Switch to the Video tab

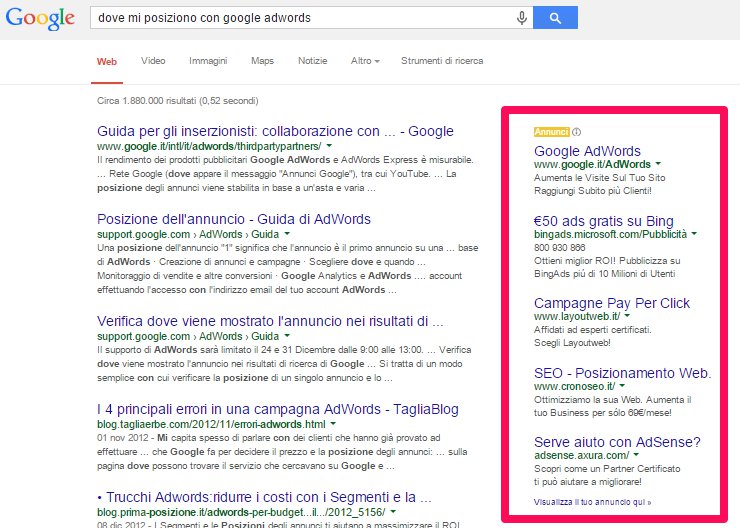153,61
